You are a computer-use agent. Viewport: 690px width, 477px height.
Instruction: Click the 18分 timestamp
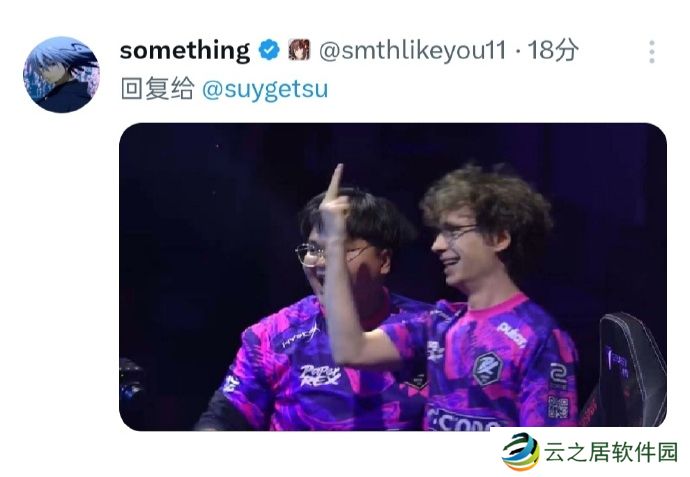(552, 50)
